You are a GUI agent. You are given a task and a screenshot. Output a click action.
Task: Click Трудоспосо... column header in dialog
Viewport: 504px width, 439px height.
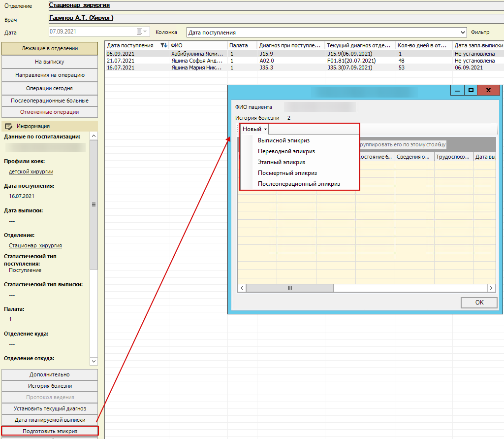tap(453, 157)
